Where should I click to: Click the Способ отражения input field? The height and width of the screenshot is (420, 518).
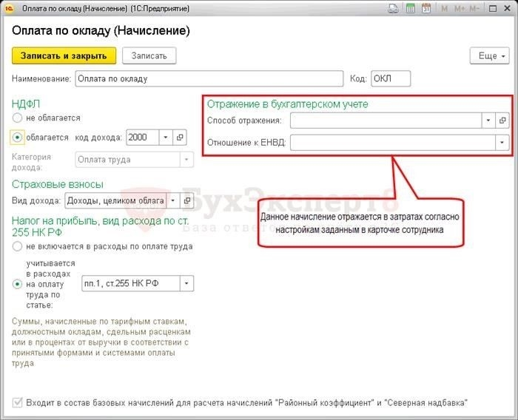point(386,121)
